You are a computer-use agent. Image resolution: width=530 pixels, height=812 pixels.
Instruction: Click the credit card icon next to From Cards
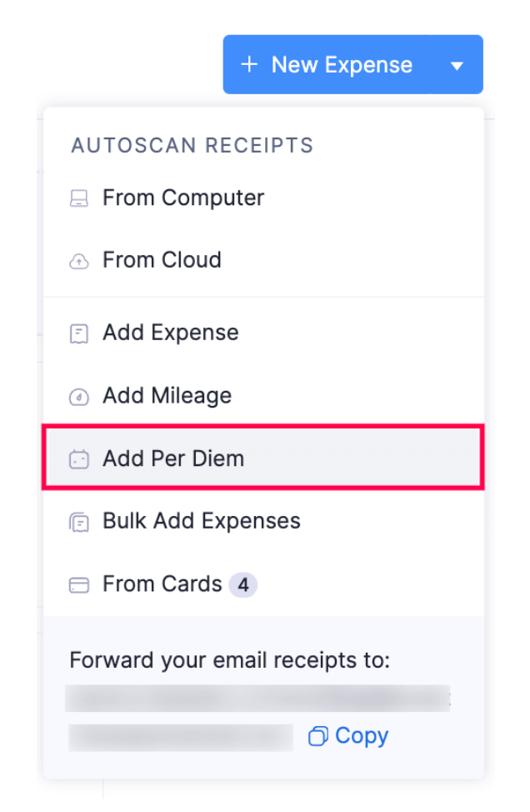pos(79,584)
